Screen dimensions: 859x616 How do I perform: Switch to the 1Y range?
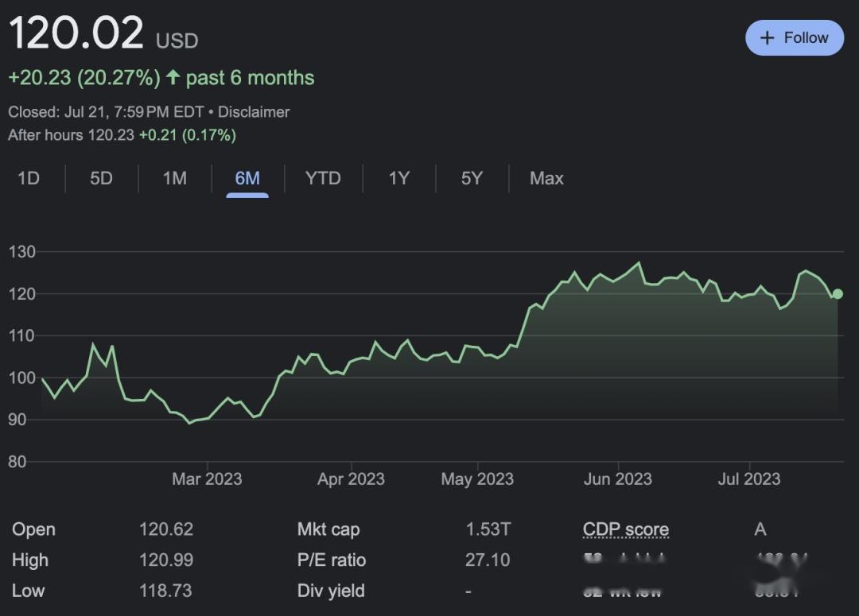click(x=398, y=178)
